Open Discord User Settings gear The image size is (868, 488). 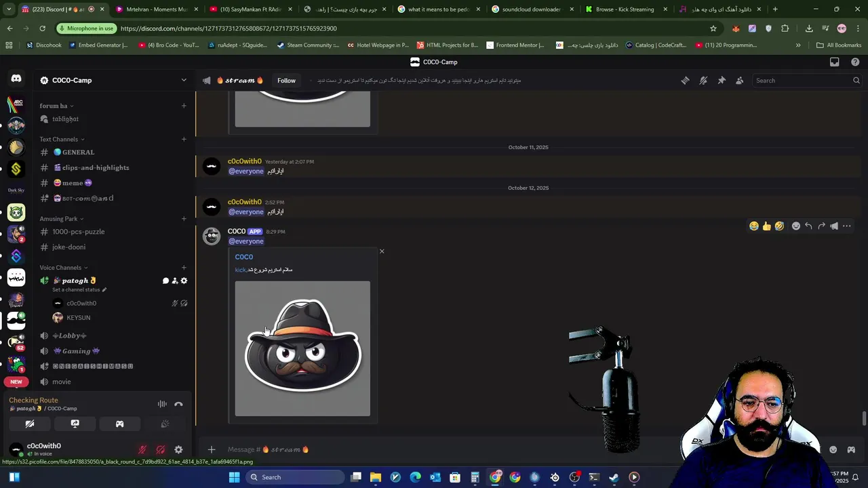(178, 449)
